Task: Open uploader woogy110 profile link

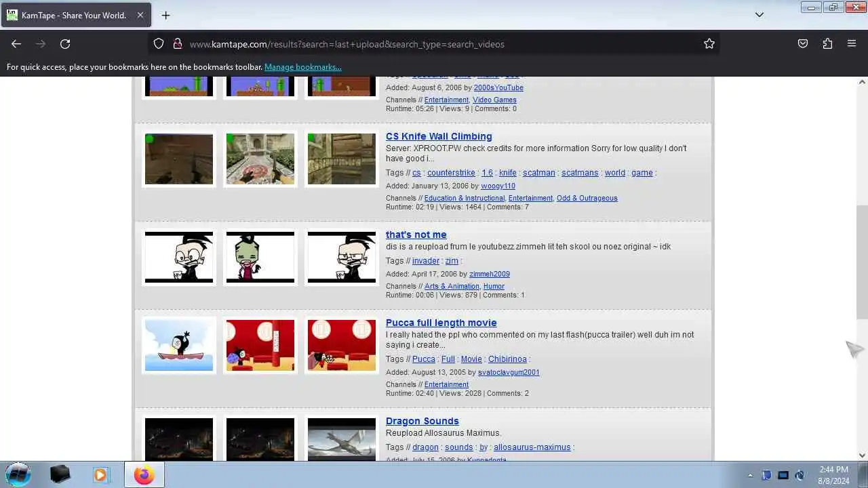Action: pos(498,186)
